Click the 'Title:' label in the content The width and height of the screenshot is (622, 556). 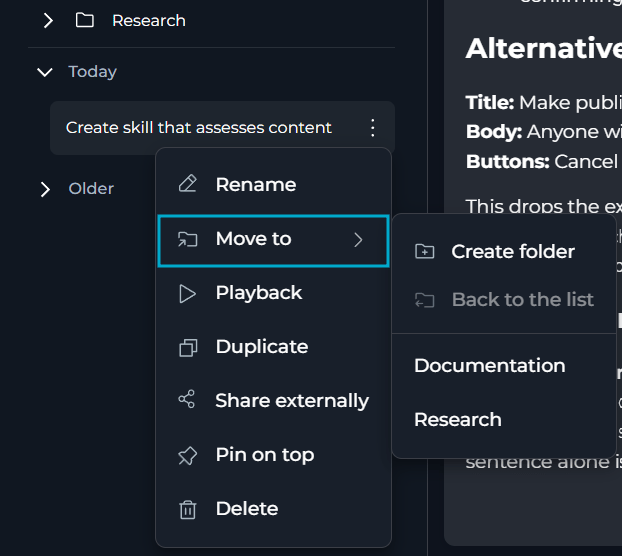[x=490, y=103]
